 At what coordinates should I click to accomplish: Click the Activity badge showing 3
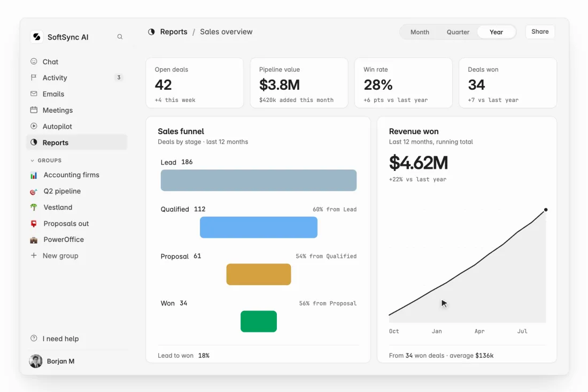click(119, 77)
